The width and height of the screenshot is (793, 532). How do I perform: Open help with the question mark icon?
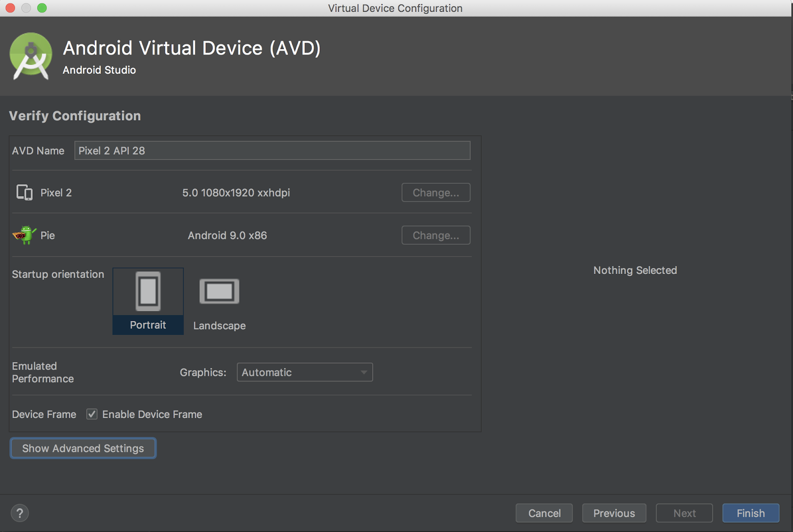tap(20, 513)
